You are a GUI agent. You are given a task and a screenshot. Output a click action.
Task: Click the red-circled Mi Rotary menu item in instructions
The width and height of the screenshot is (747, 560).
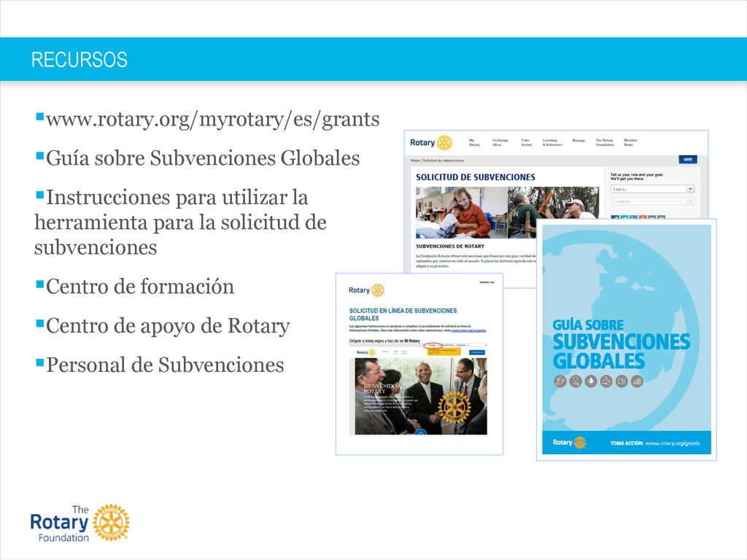click(433, 345)
